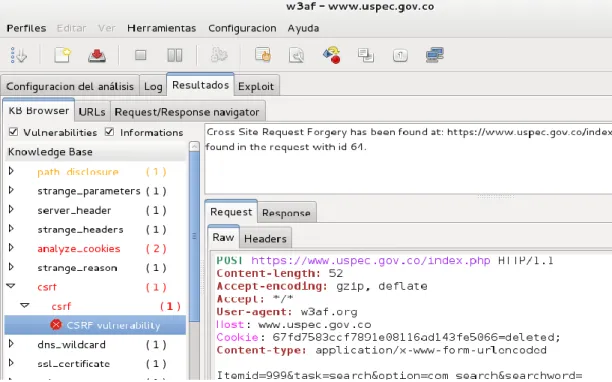Click the Knowledge Base column header
The image size is (612, 382).
click(96, 152)
